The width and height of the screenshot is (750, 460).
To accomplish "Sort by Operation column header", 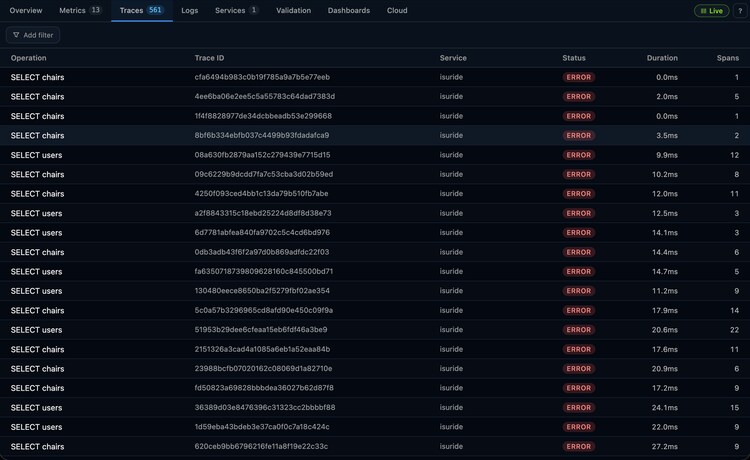I will (29, 58).
